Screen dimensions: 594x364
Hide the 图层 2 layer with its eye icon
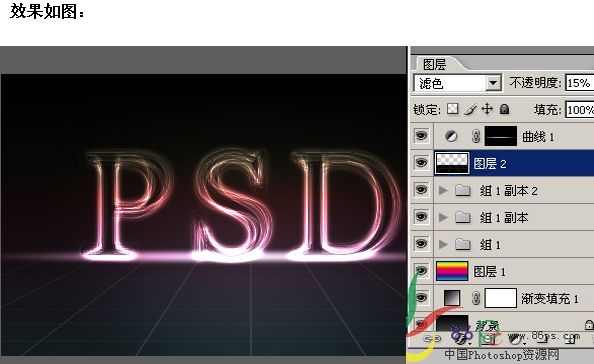pos(421,163)
